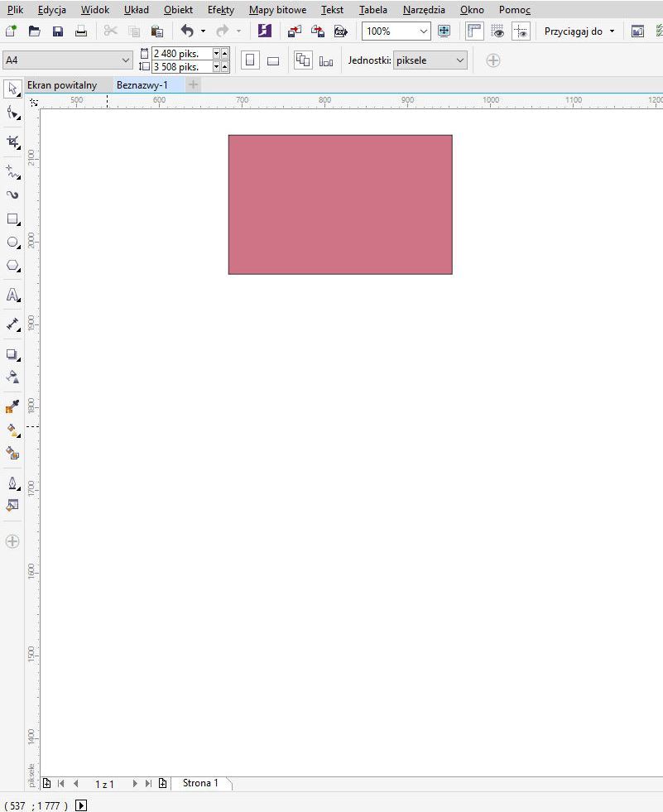The image size is (663, 812).
Task: Select the pink rectangle on canvas
Action: tap(340, 204)
